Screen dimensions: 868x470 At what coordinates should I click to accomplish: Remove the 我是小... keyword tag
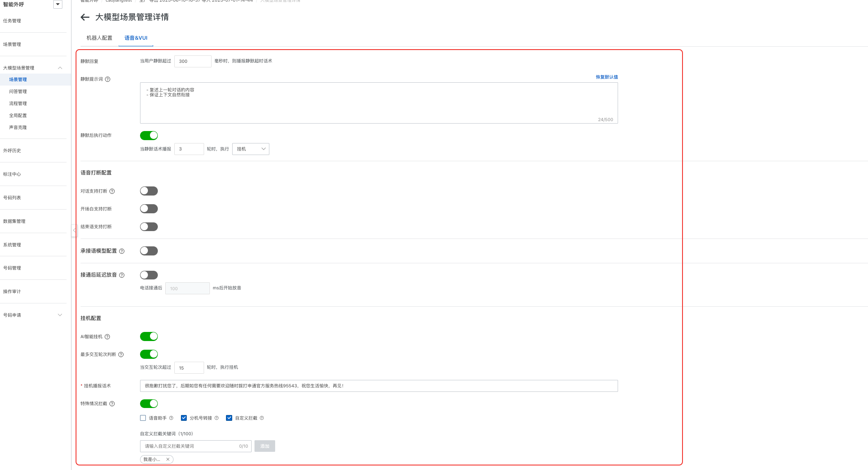pyautogui.click(x=168, y=459)
